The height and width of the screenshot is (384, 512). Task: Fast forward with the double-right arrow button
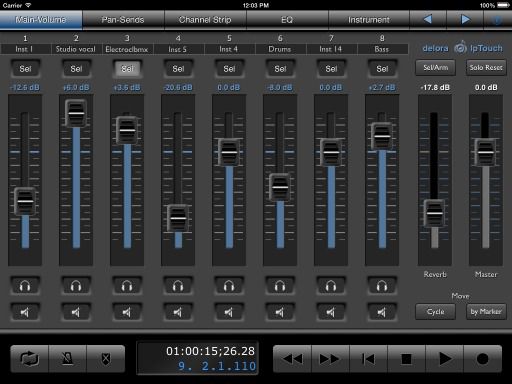pos(330,359)
